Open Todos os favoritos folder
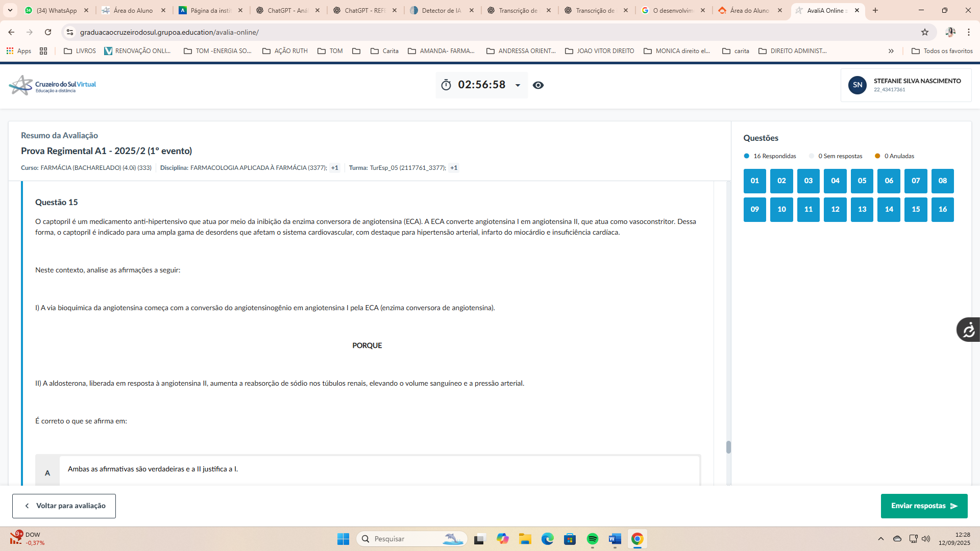 pyautogui.click(x=942, y=51)
